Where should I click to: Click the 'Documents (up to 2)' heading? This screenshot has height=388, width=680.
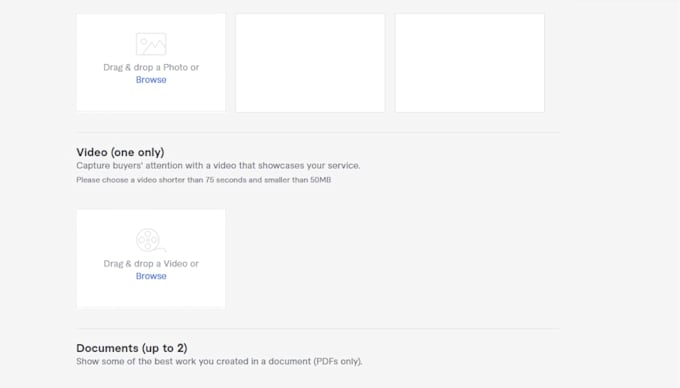tap(132, 348)
